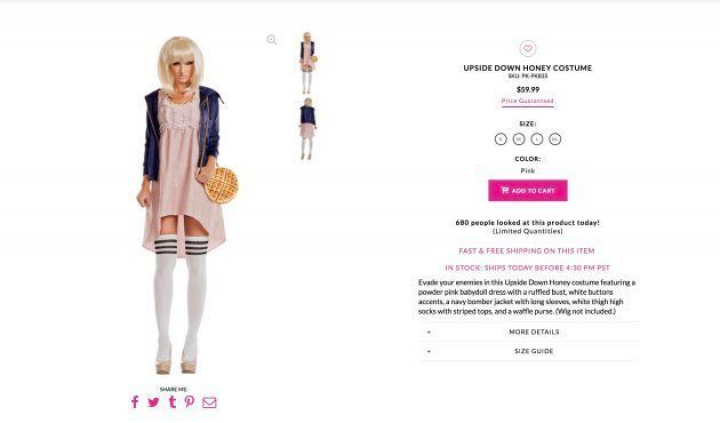Click the magnifier zoom icon on product image
The height and width of the screenshot is (423, 720).
pyautogui.click(x=271, y=40)
